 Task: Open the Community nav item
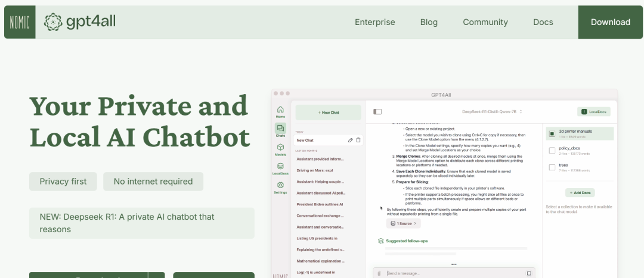(x=485, y=22)
